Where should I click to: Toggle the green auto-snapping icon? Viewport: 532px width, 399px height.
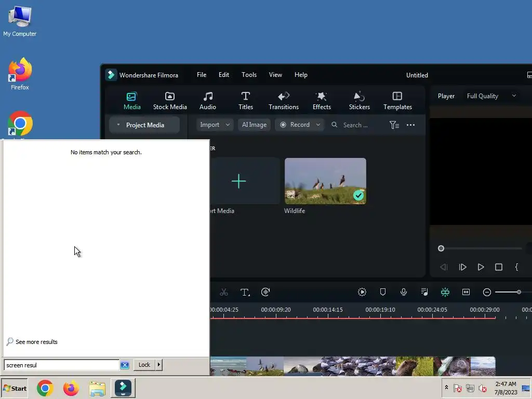pos(445,292)
